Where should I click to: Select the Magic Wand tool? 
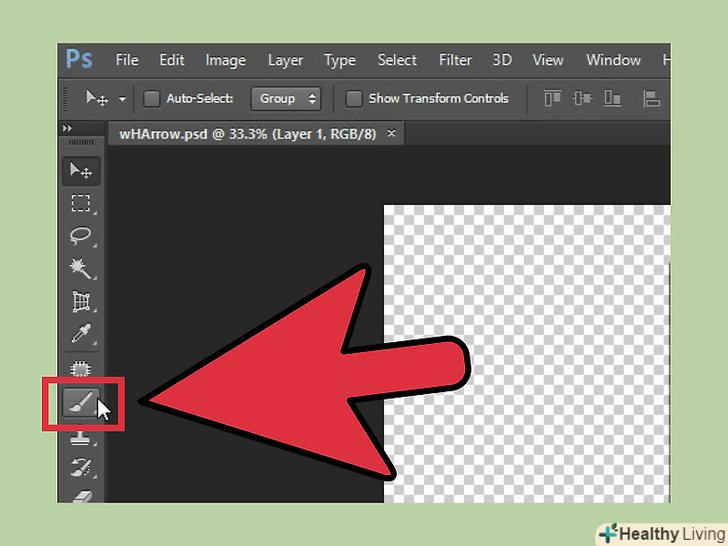(x=81, y=268)
